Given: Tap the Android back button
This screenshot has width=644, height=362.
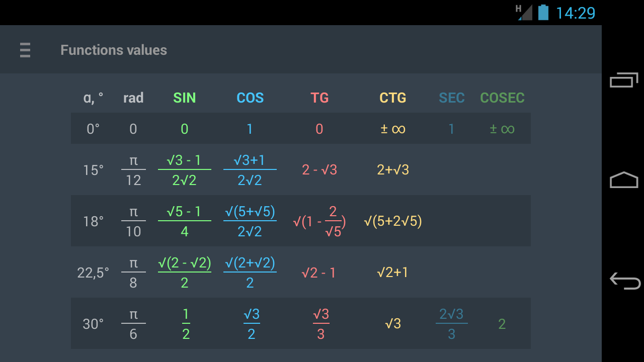Looking at the screenshot, I should coord(624,281).
